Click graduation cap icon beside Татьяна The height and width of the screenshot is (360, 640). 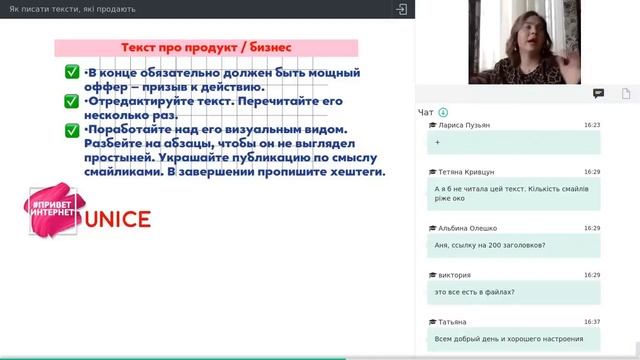pyautogui.click(x=433, y=322)
